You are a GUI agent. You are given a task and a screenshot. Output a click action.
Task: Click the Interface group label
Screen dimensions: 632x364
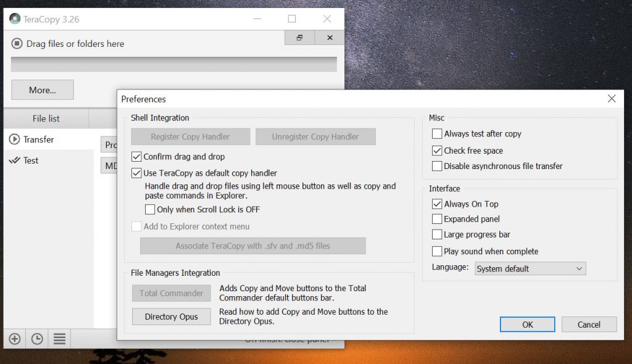tap(444, 189)
